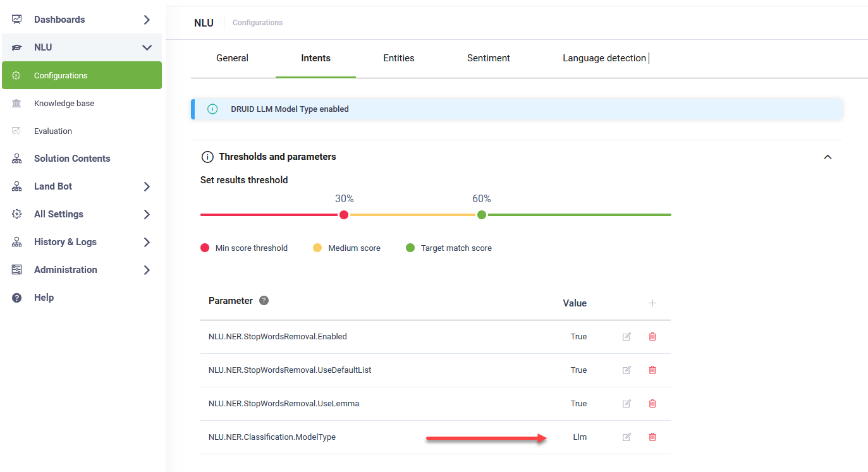Delete the StopWordsRemoval.UseLemma parameter
This screenshot has width=868, height=472.
652,404
